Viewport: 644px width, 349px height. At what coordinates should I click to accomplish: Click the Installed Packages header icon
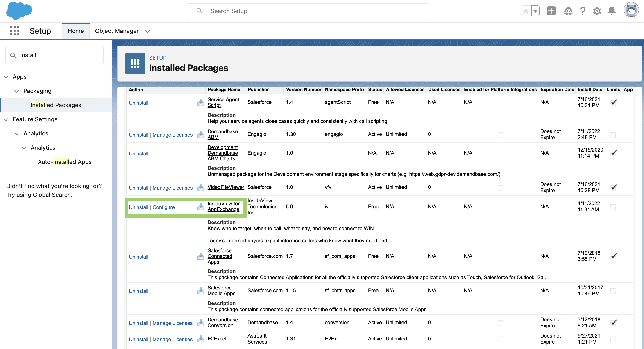coord(135,64)
